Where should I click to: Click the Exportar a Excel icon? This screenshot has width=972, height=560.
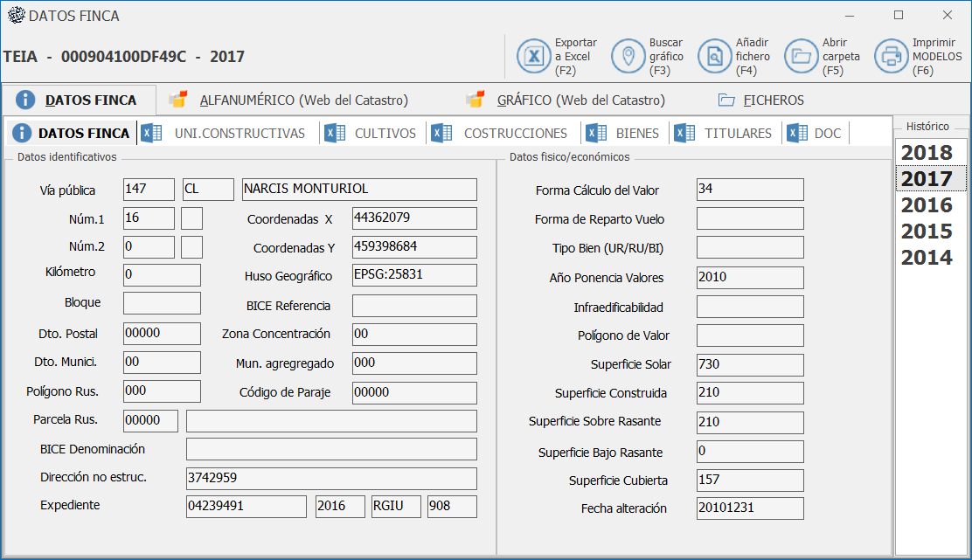point(533,57)
